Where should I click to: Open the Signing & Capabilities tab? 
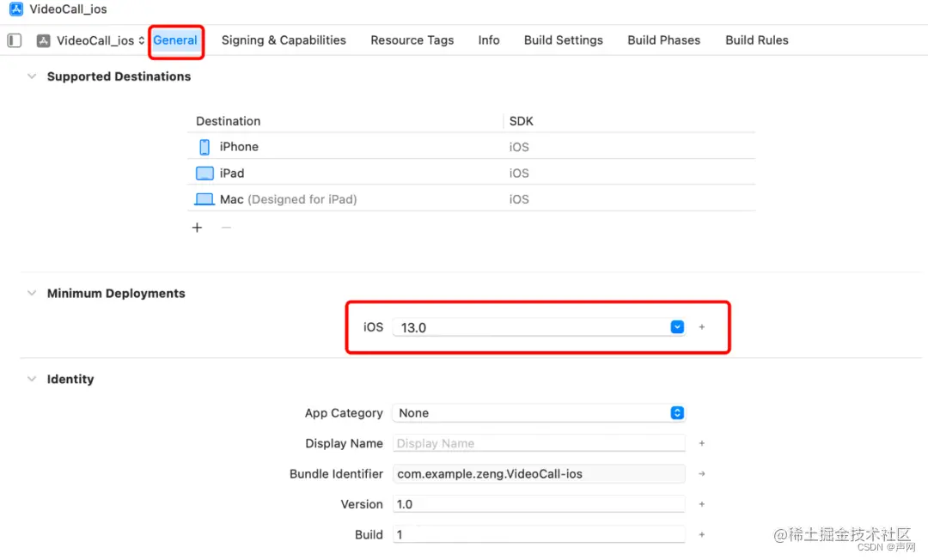coord(284,40)
